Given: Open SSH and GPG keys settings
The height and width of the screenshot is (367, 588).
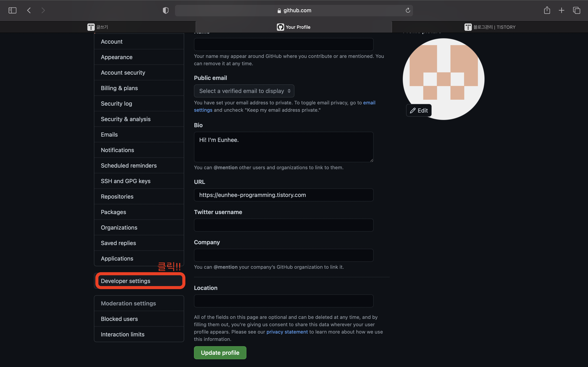Looking at the screenshot, I should tap(126, 181).
